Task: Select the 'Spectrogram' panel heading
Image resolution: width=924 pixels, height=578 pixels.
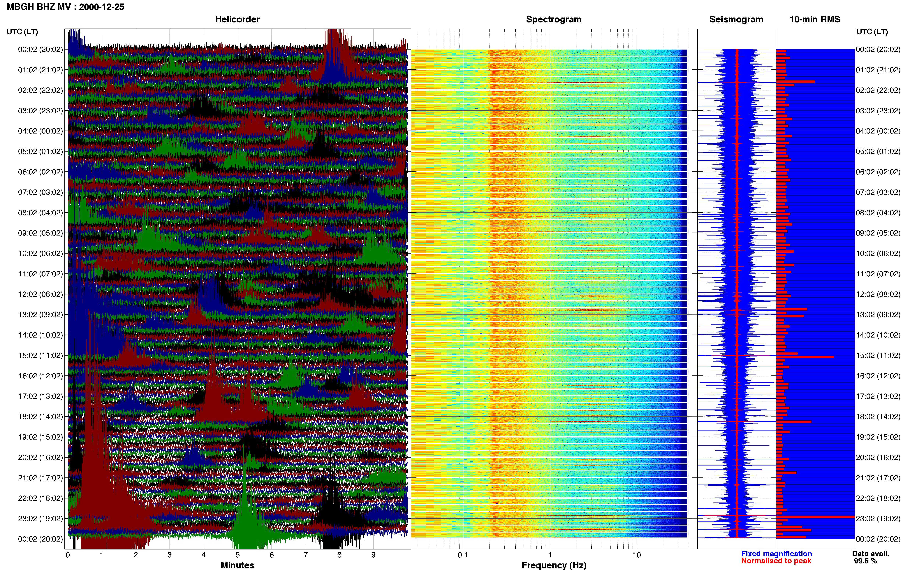Action: (554, 20)
